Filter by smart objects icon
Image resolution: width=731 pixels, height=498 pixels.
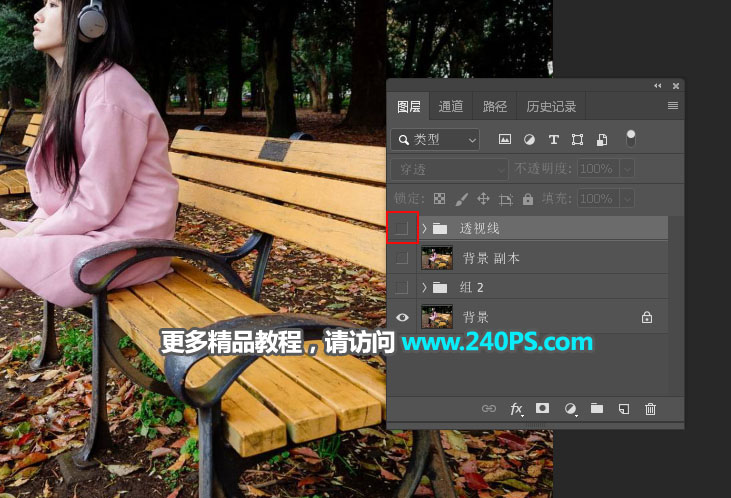tap(602, 139)
